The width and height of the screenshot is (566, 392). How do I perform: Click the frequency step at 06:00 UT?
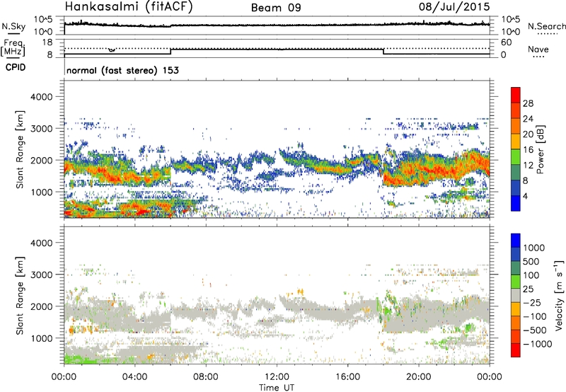(171, 52)
